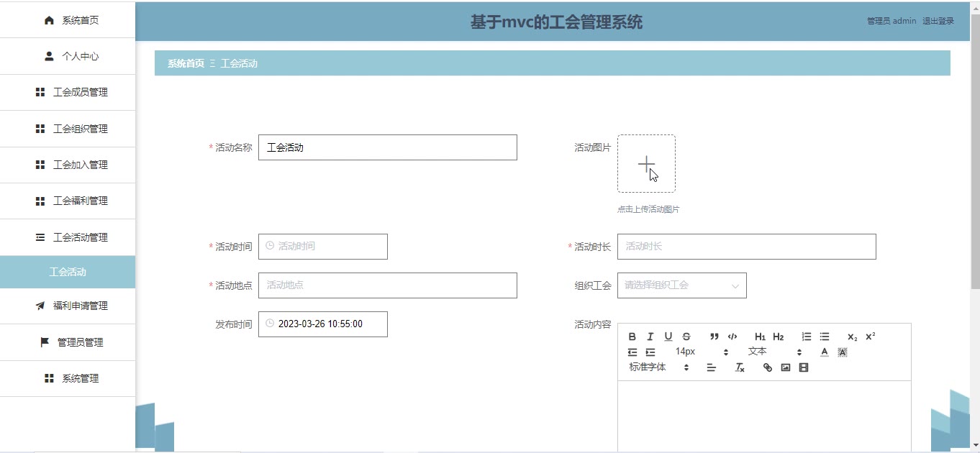The height and width of the screenshot is (453, 980).
Task: Open the 文本 heading type dropdown
Action: click(x=774, y=352)
